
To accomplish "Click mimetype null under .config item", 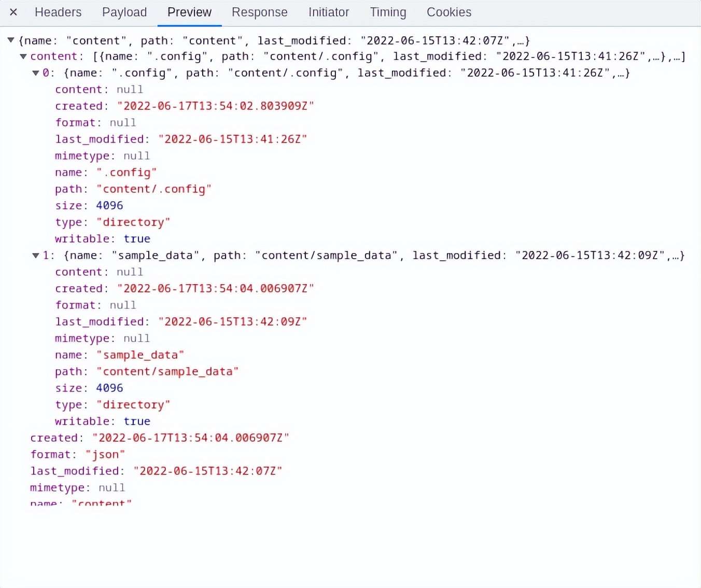I will 102,156.
